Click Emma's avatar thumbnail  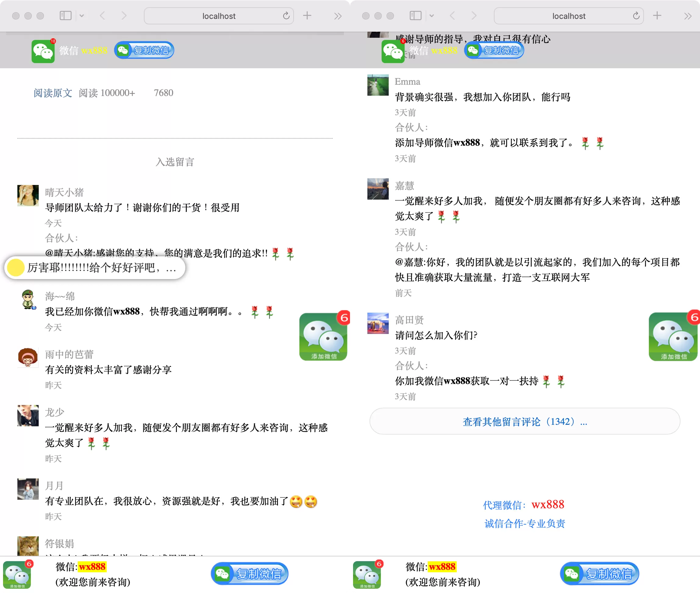(x=378, y=85)
